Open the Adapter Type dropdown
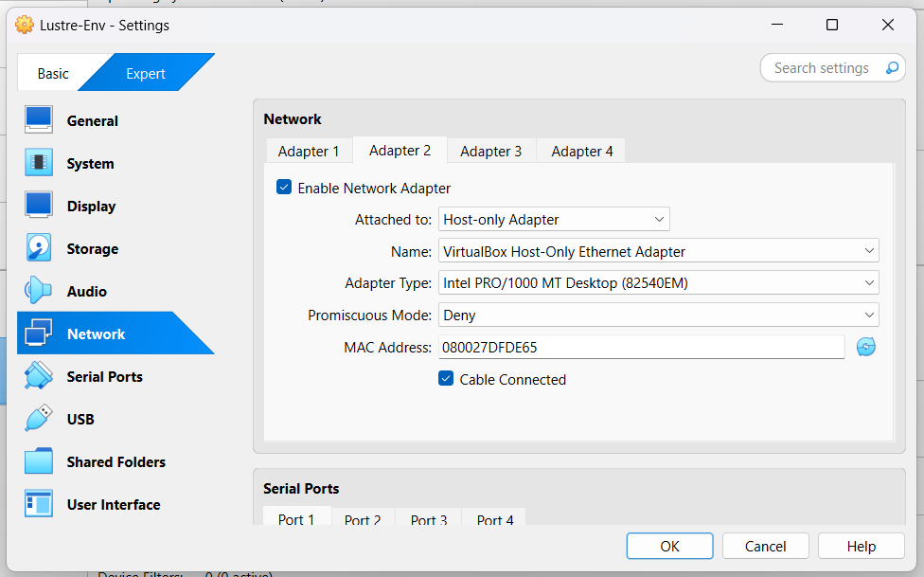Screen dimensions: 924x577 pos(658,282)
